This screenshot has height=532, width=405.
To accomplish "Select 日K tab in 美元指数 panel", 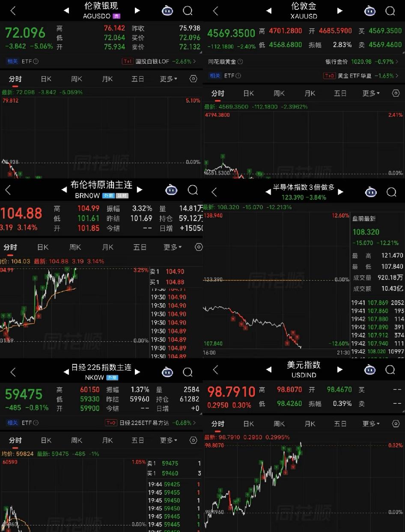I will click(248, 423).
